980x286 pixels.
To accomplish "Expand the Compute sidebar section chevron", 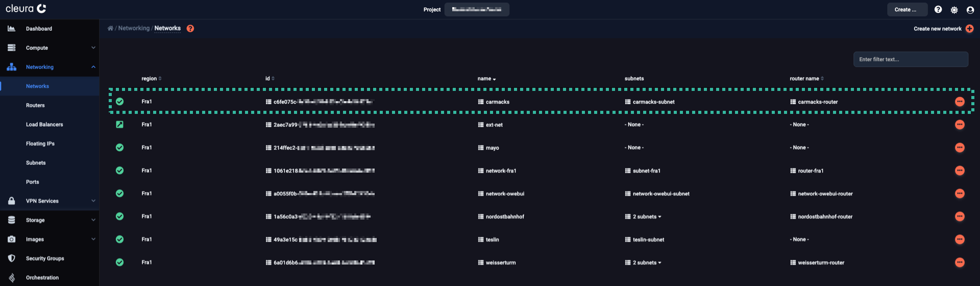I will coord(93,48).
